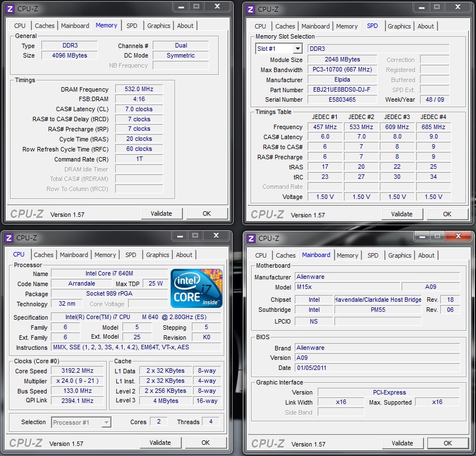
Task: Switch to Memory tab in the SPD window
Action: point(347,26)
